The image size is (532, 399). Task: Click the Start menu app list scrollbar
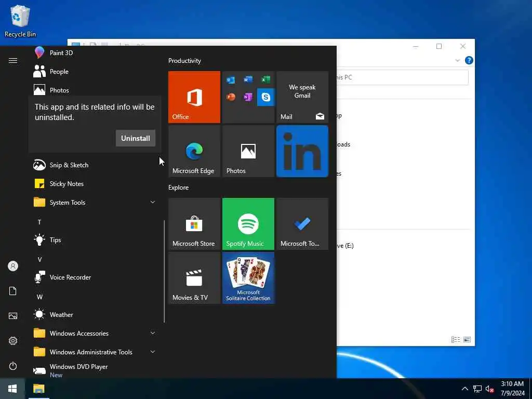(x=164, y=271)
